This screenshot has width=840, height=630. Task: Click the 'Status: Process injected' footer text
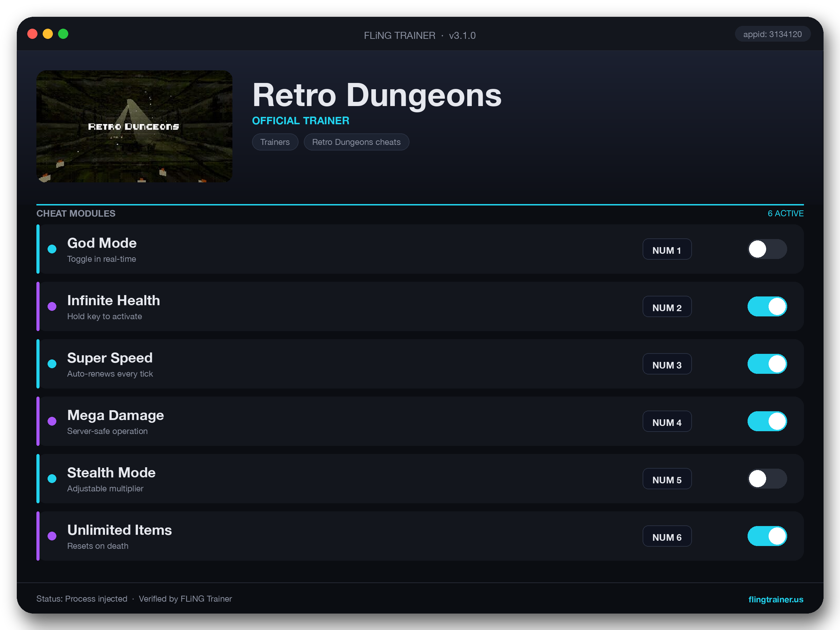pos(82,599)
